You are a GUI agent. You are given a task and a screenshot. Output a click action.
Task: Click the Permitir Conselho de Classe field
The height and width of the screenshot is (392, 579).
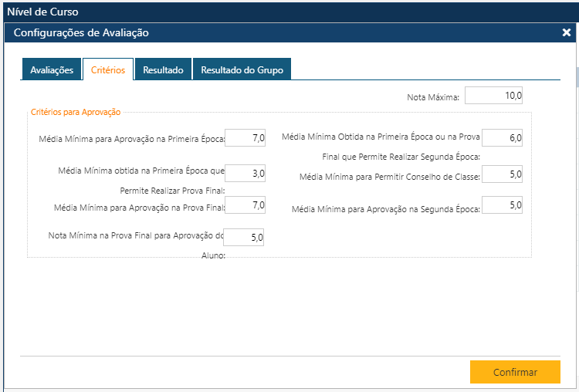pos(502,175)
